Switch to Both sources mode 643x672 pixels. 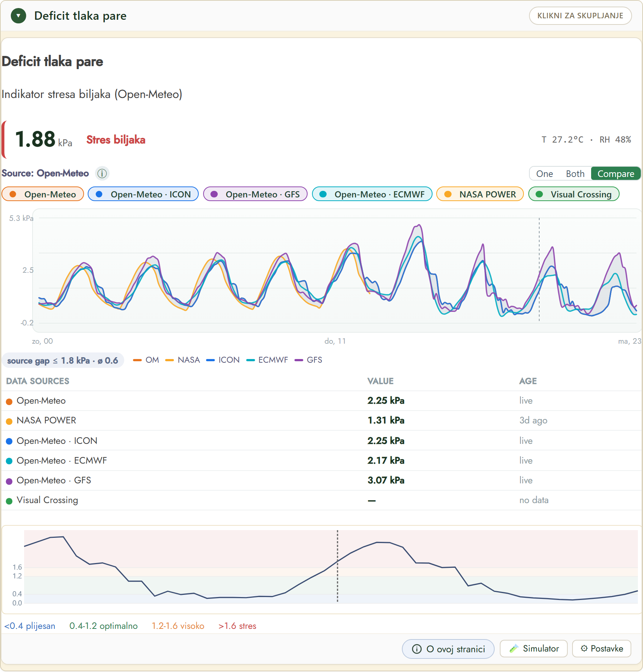click(x=575, y=174)
